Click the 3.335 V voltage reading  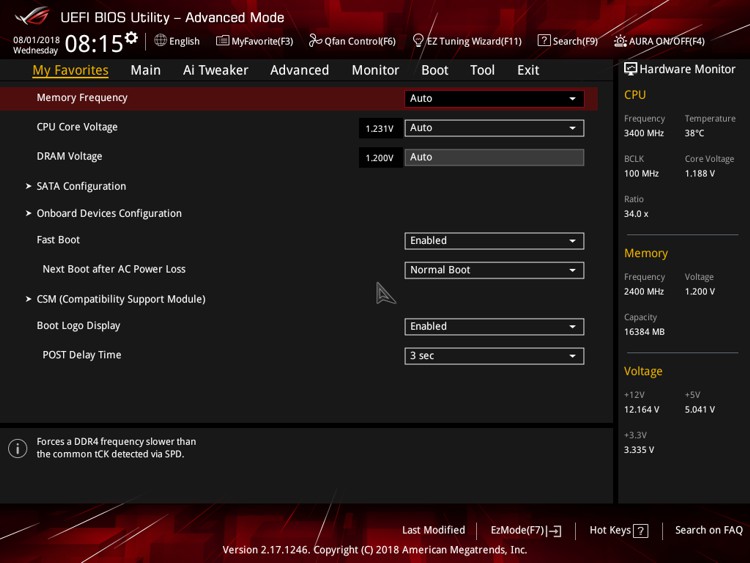coord(639,450)
